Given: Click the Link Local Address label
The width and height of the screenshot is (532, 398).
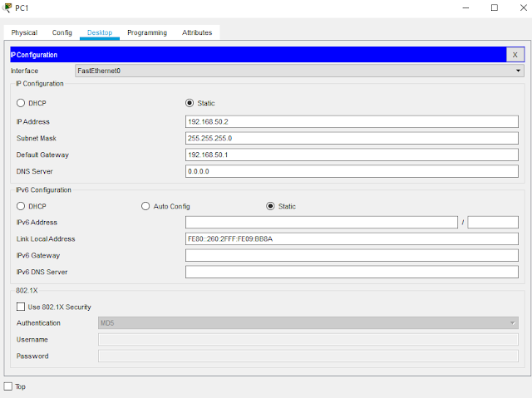Looking at the screenshot, I should coord(46,239).
